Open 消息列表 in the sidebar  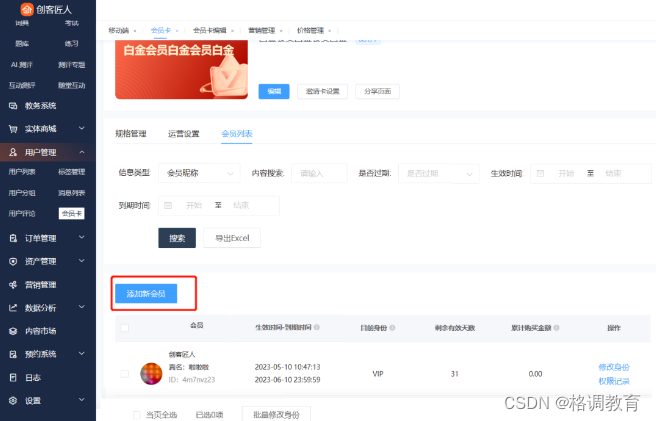[72, 193]
